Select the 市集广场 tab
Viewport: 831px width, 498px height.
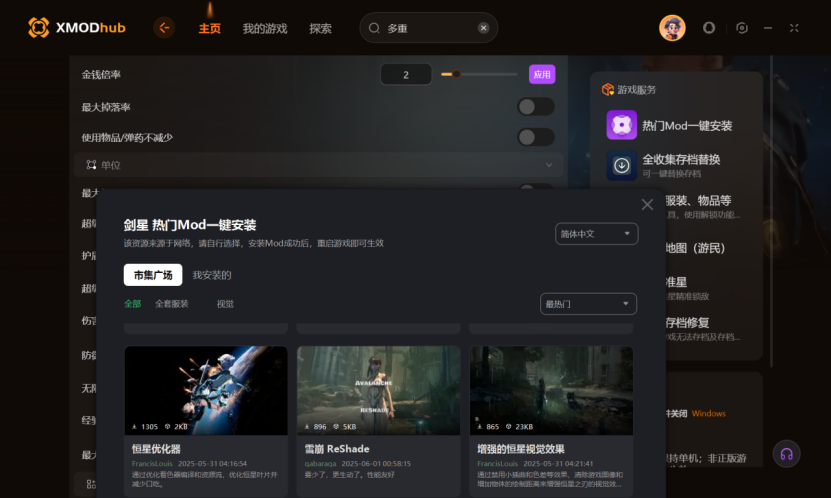153,275
